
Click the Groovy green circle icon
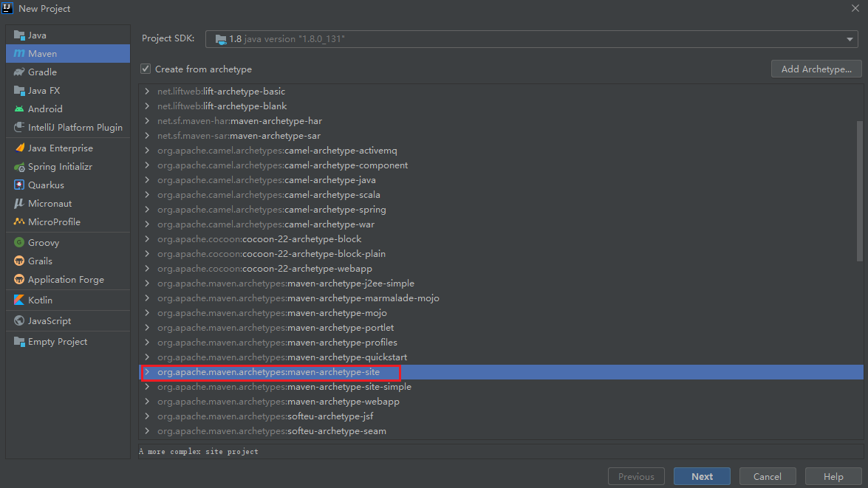19,242
